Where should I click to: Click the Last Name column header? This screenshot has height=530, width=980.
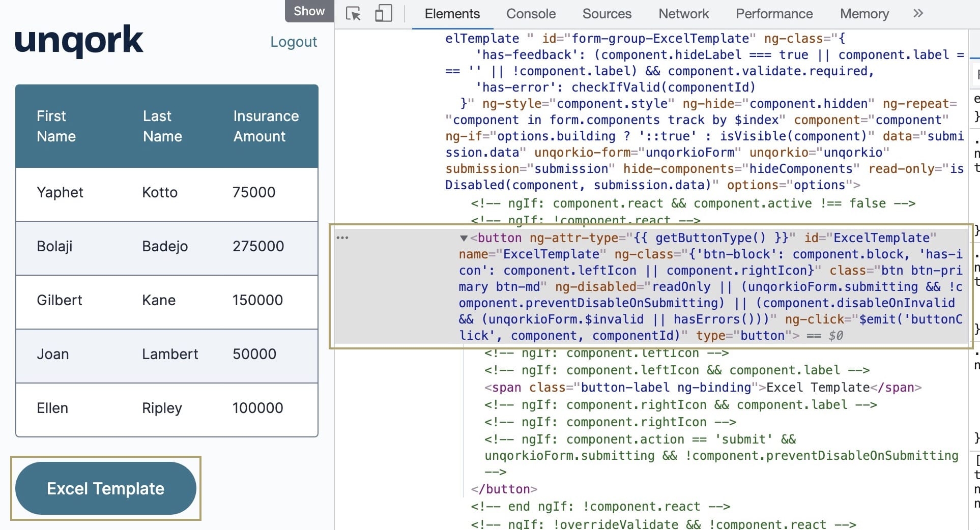pyautogui.click(x=162, y=126)
